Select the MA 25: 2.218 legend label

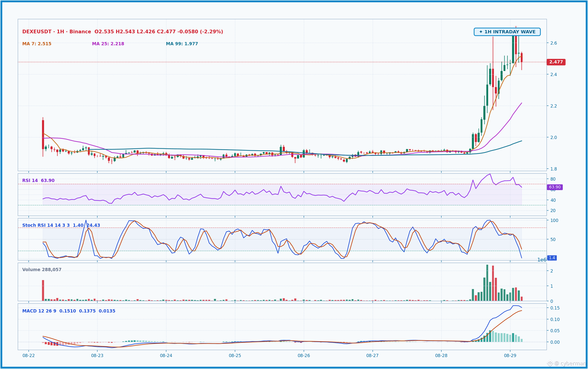pyautogui.click(x=108, y=44)
